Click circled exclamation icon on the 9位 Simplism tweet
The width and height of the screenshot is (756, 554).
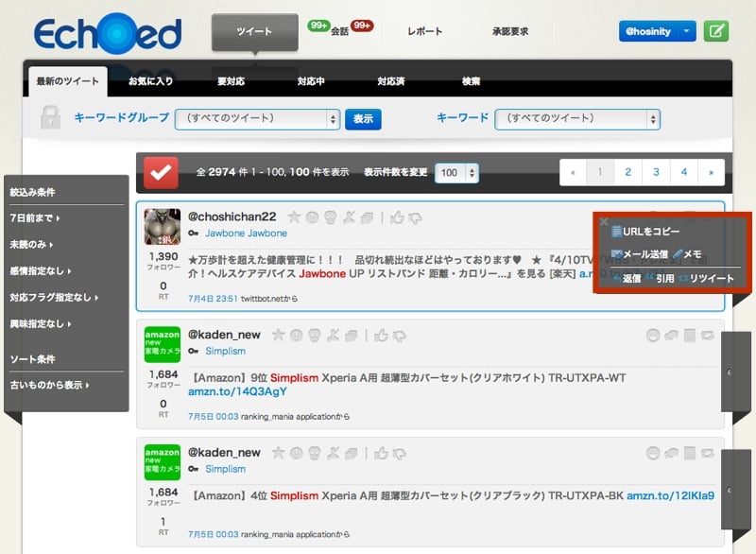tap(297, 336)
